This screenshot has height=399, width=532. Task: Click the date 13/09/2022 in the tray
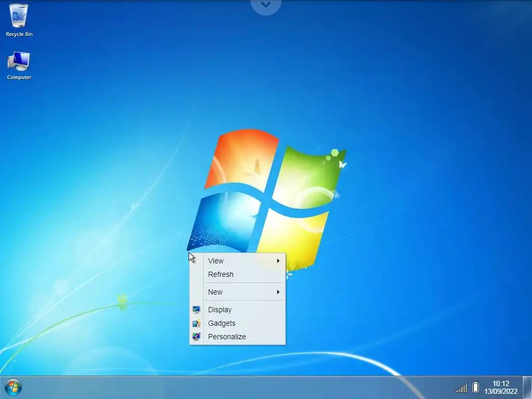tap(501, 391)
